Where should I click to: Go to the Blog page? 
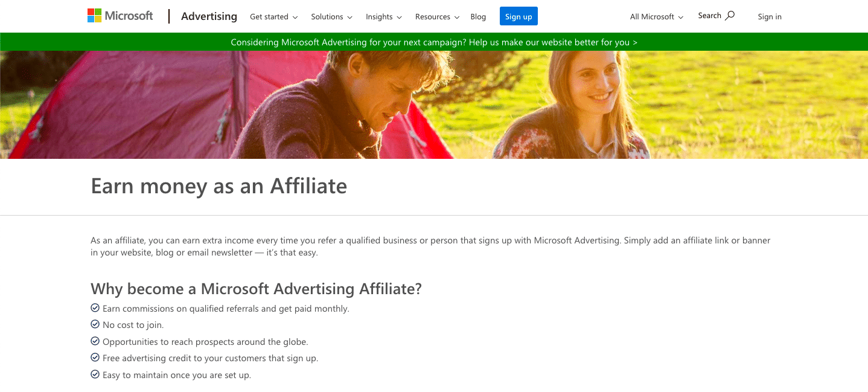[x=478, y=17]
